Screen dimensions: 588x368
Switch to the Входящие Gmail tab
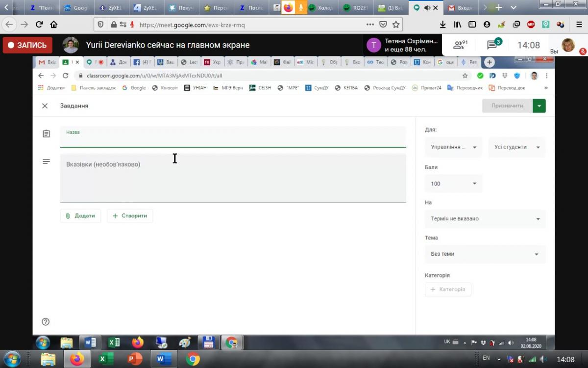(463, 8)
